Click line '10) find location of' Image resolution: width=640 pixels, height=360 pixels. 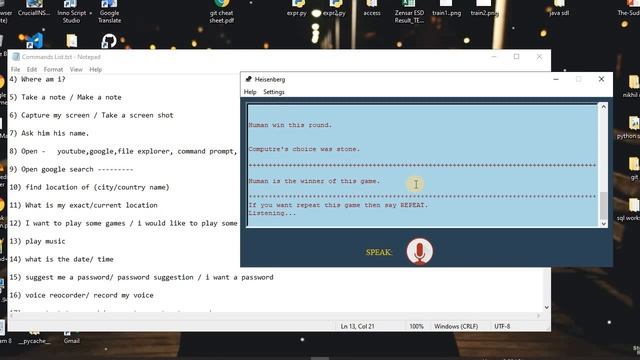tap(89, 187)
